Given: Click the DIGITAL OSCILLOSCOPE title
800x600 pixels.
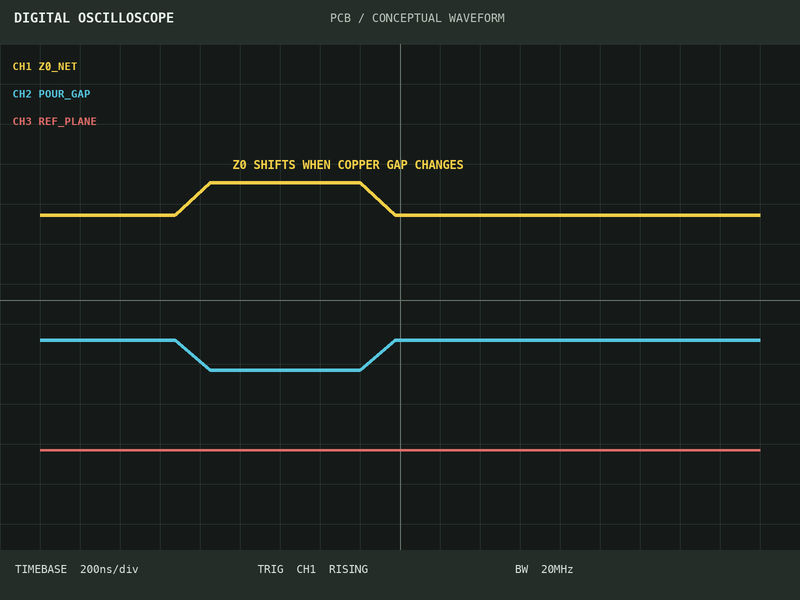Looking at the screenshot, I should click(x=94, y=18).
